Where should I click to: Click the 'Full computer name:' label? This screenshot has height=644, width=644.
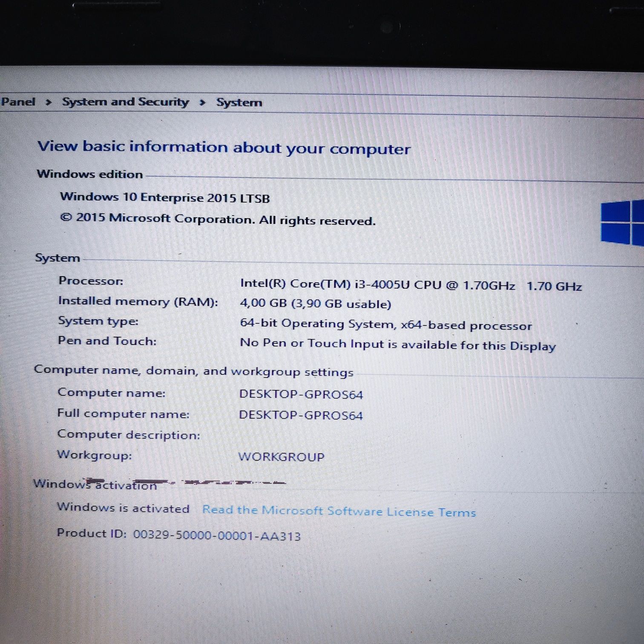123,414
